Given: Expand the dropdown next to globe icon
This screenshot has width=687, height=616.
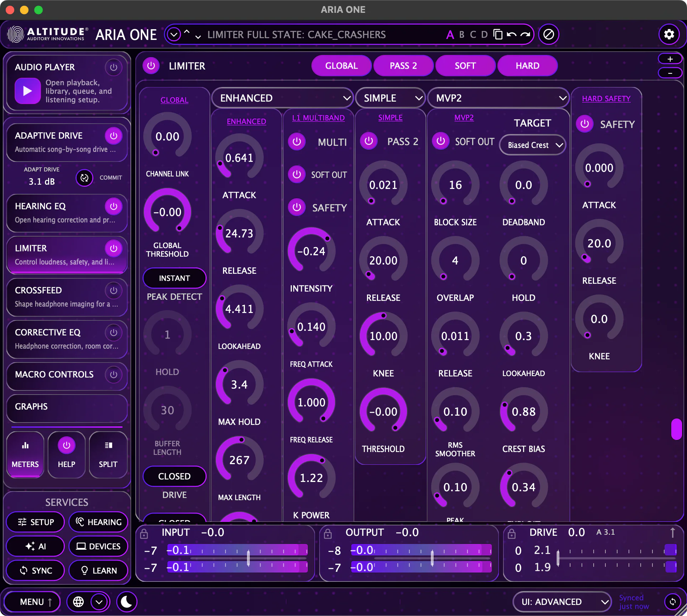Looking at the screenshot, I should (x=99, y=602).
